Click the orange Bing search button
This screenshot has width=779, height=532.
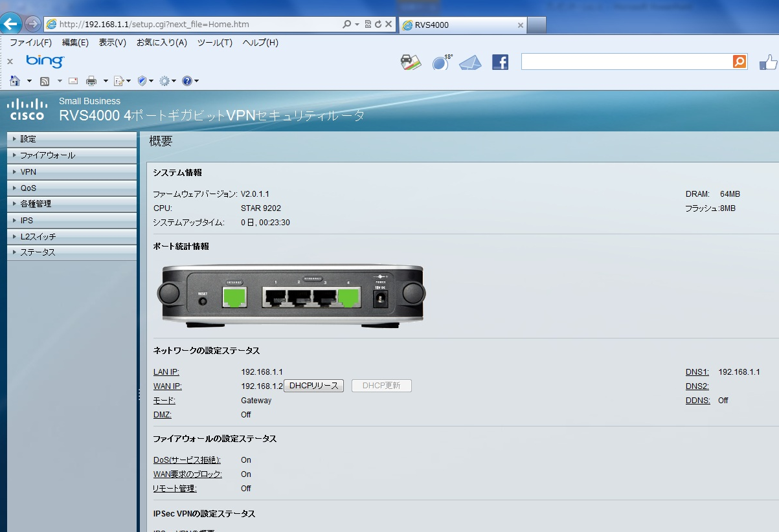(x=739, y=61)
